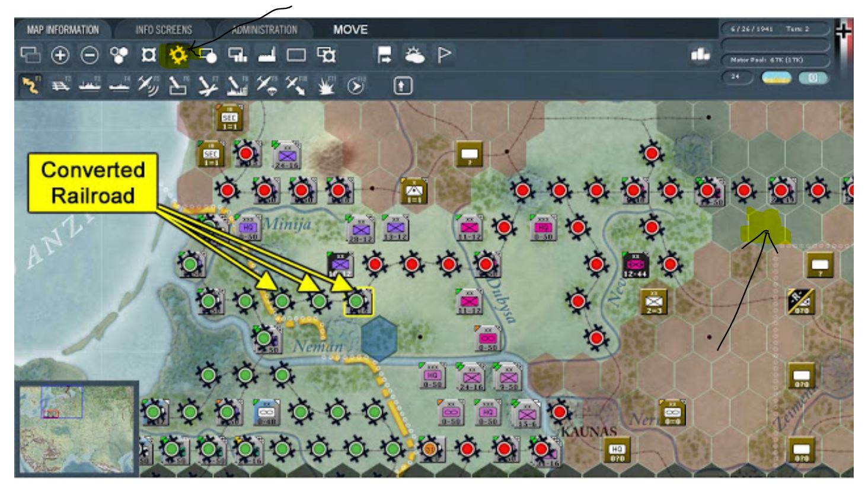Click the teal pill showing 0
Image resolution: width=868 pixels, height=494 pixels.
click(813, 78)
